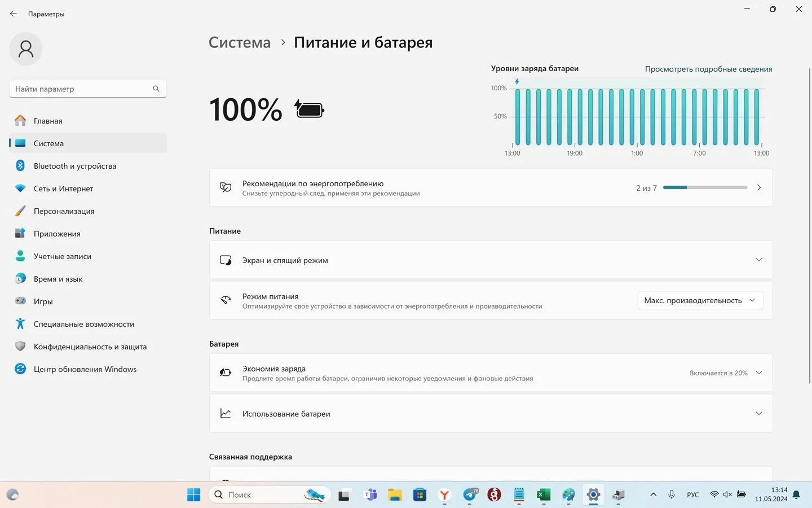Open the clock showing 13:14 11.05.2024
The height and width of the screenshot is (508, 812).
(x=771, y=494)
